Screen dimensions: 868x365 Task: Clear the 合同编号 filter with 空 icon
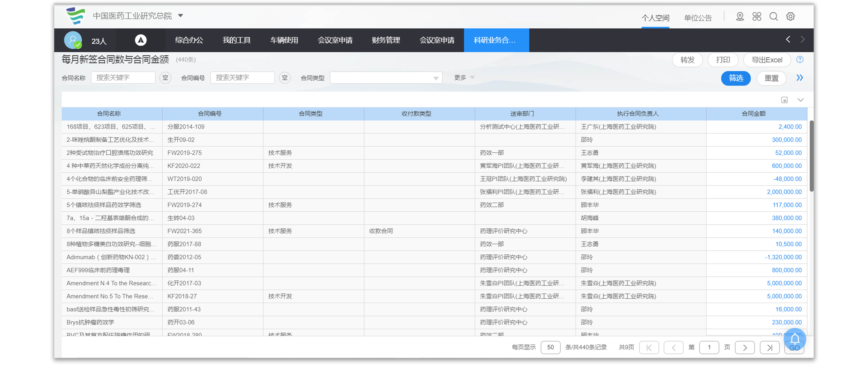tap(285, 78)
